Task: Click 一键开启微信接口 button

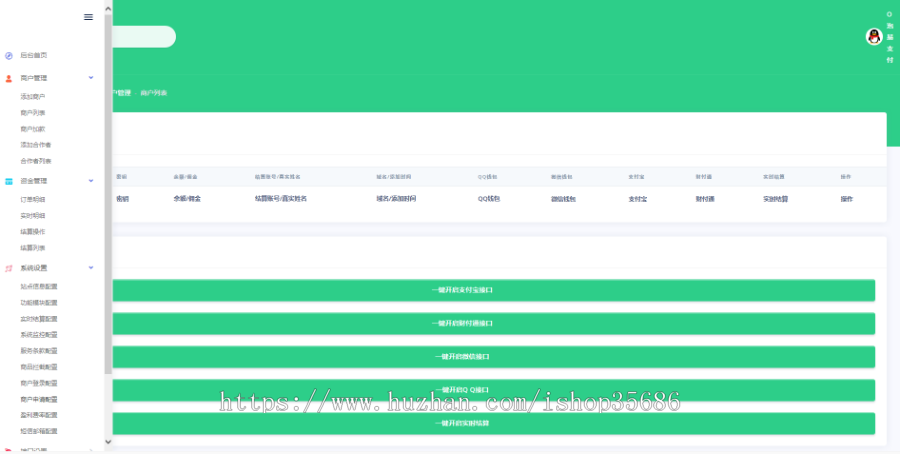Action: coord(494,357)
